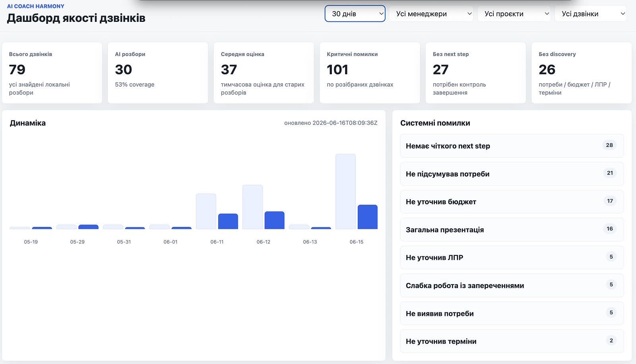The image size is (636, 364).
Task: Click the Середня оцінка card showing 37
Action: [264, 73]
